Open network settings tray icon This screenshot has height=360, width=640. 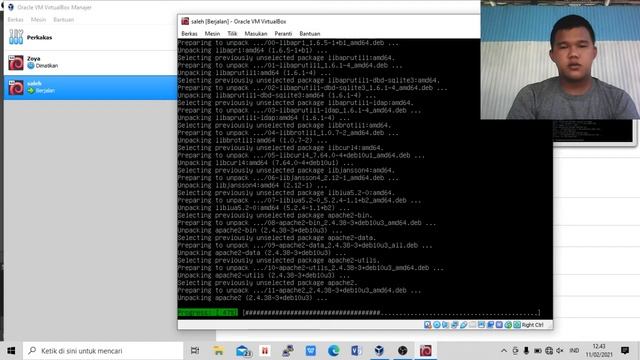click(549, 351)
